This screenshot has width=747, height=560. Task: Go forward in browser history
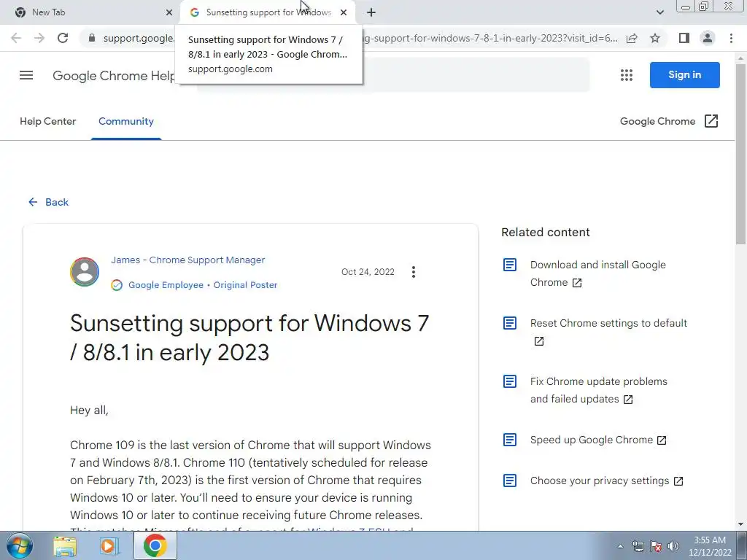[39, 38]
